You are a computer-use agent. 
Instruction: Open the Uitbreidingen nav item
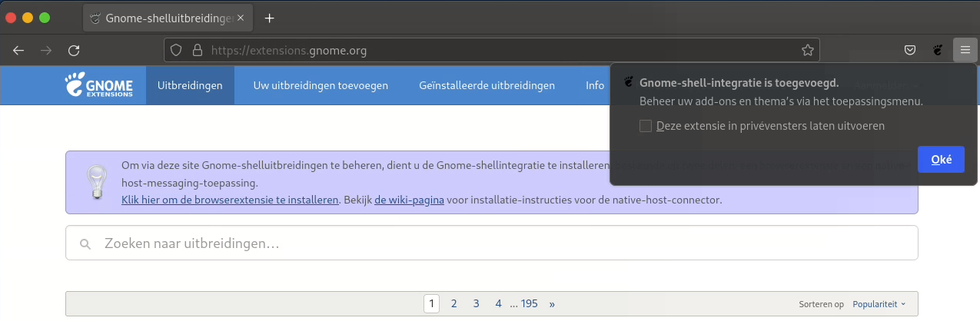point(190,85)
